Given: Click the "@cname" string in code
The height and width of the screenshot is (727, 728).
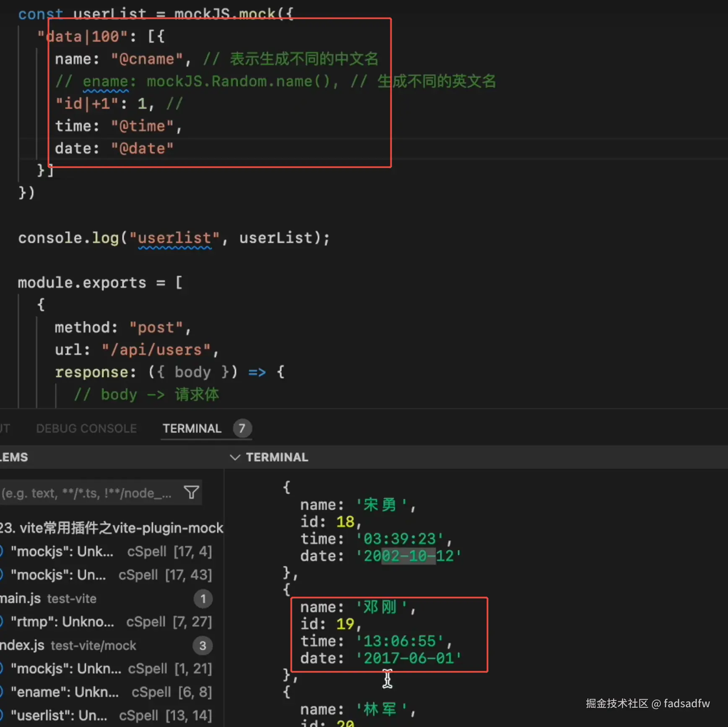Looking at the screenshot, I should click(147, 59).
